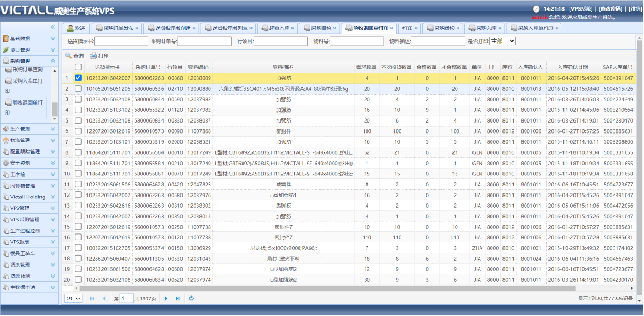Go to the next page arrow
Image resolution: width=644 pixels, height=316 pixels.
tap(166, 299)
